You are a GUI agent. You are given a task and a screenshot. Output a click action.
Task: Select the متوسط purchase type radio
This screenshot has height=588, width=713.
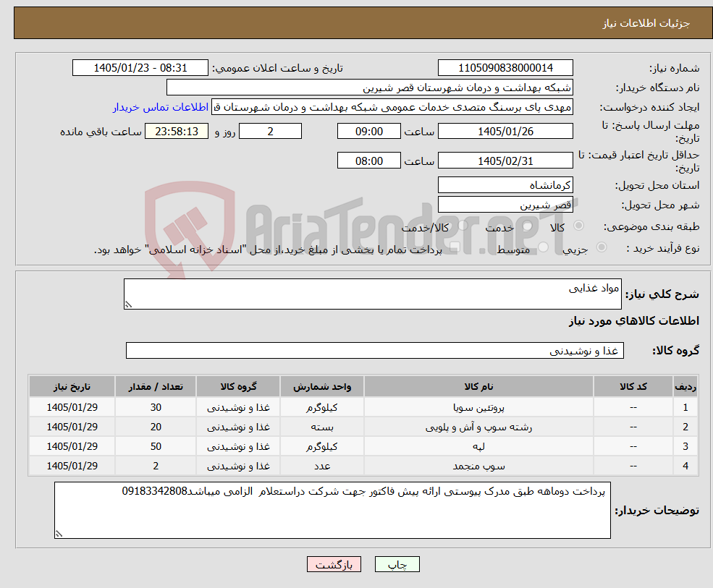pos(544,247)
